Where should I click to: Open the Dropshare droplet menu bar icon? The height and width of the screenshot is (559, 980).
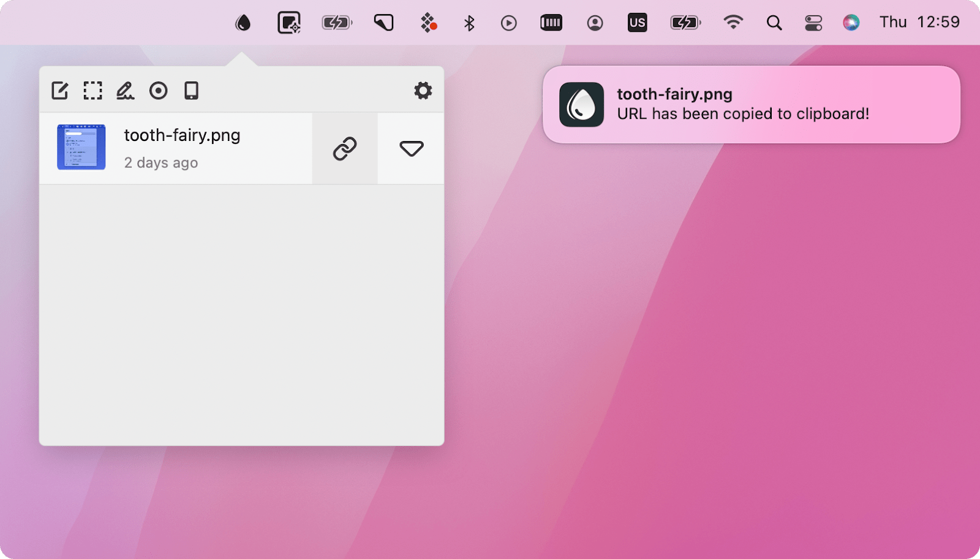coord(243,23)
